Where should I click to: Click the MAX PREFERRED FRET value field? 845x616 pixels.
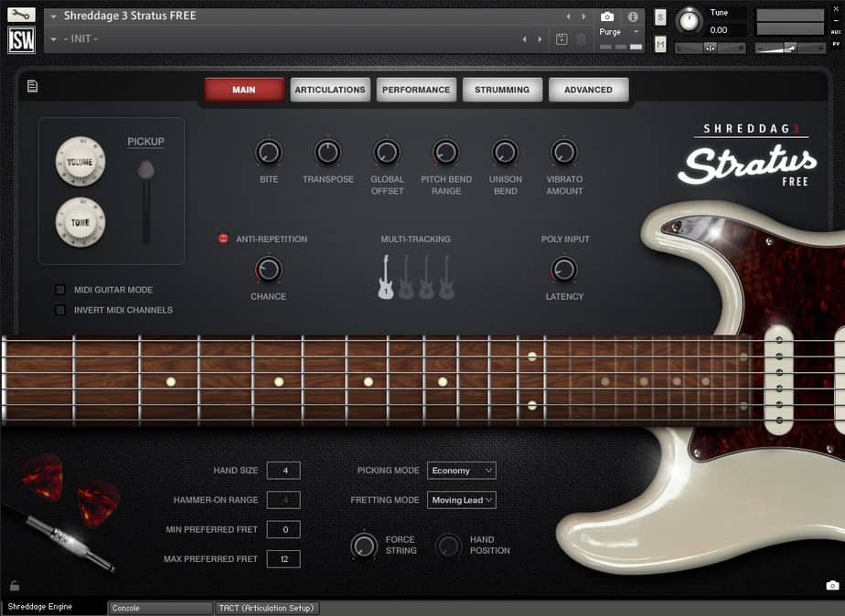[283, 559]
